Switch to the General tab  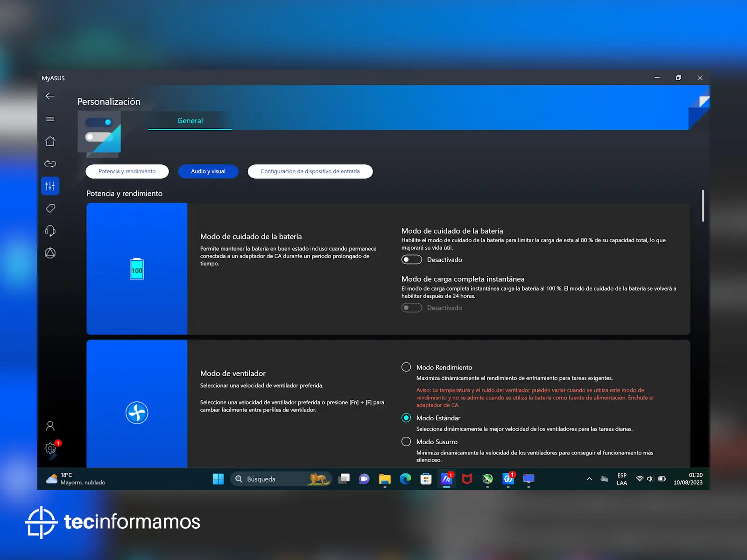190,121
